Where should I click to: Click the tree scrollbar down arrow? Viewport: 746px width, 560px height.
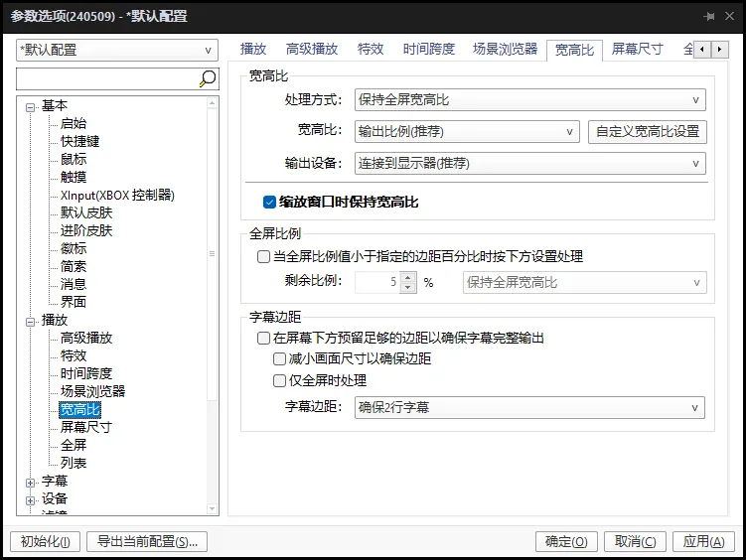click(x=213, y=509)
